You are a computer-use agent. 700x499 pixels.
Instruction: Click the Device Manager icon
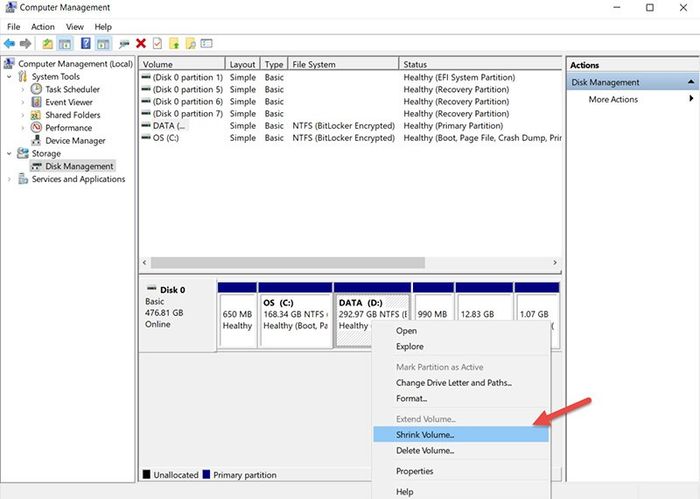coord(36,141)
